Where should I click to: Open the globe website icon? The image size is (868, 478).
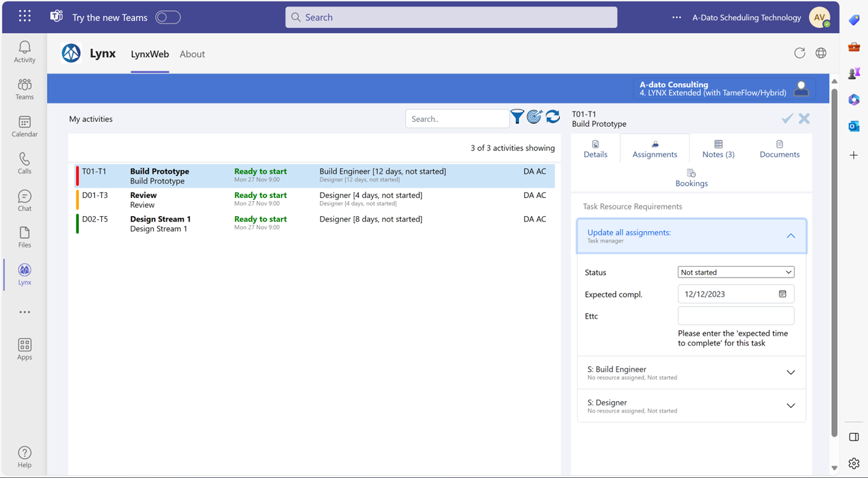pyautogui.click(x=821, y=53)
